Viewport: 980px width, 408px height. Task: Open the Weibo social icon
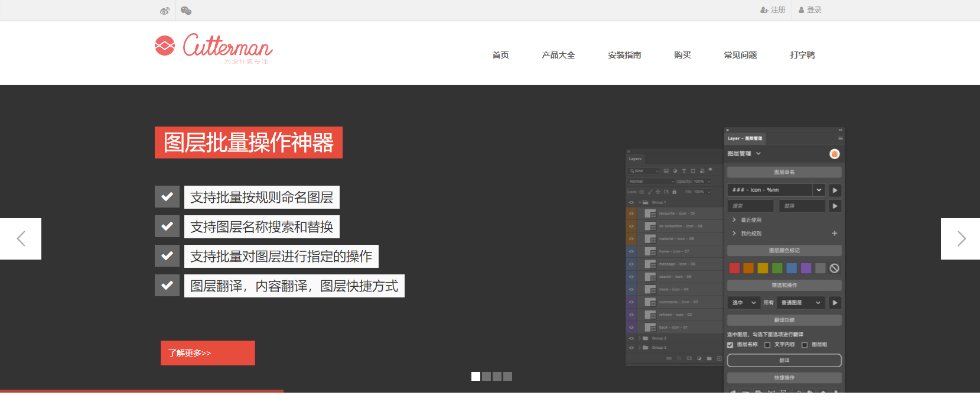tap(165, 11)
